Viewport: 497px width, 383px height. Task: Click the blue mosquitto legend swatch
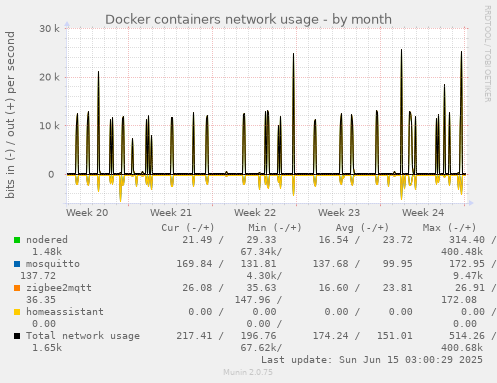[17, 264]
